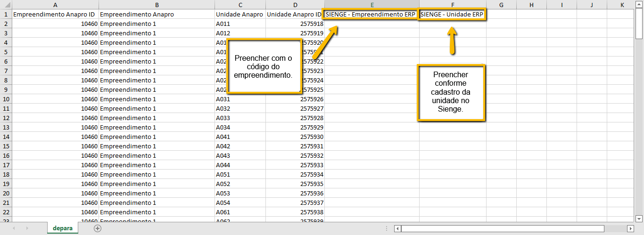Click the horizontal scrollbar right arrow

tap(630, 229)
